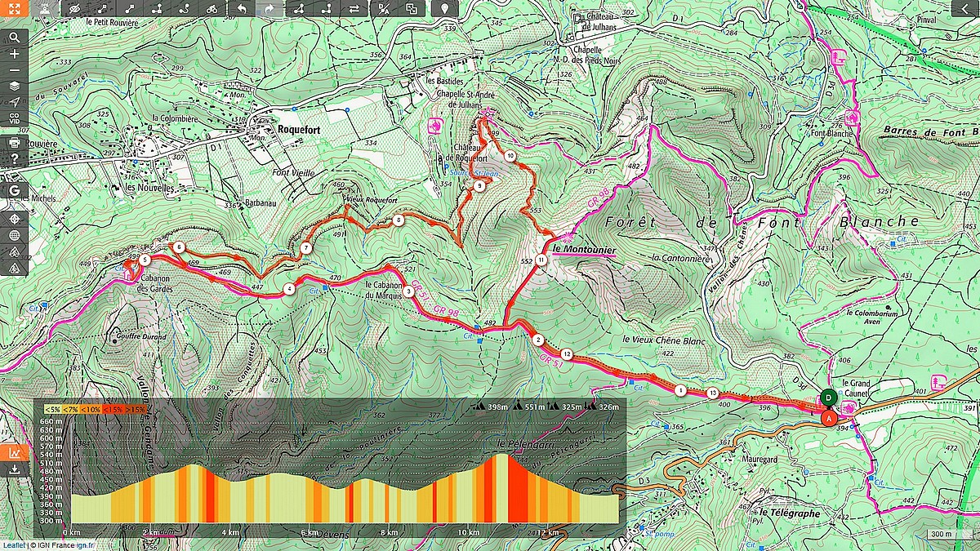980x551 pixels.
Task: Undo the last route edit
Action: pos(242,8)
